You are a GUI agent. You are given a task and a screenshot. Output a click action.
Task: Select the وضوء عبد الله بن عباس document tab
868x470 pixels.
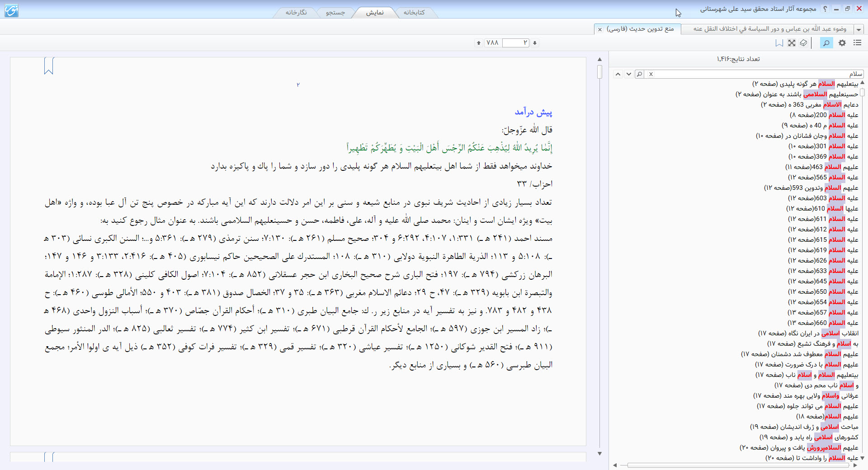[x=770, y=29]
